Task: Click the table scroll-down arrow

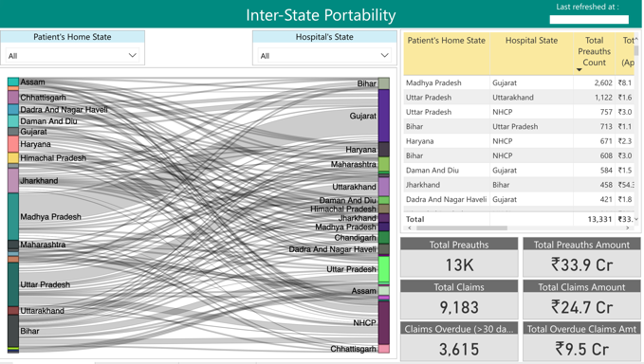Action: point(636,219)
